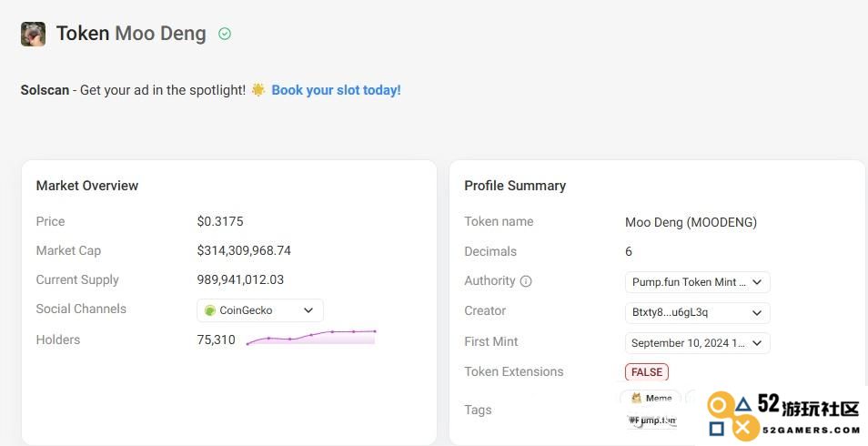Click the FALSE token extensions badge
Viewport: 868px width, 446px height.
647,371
